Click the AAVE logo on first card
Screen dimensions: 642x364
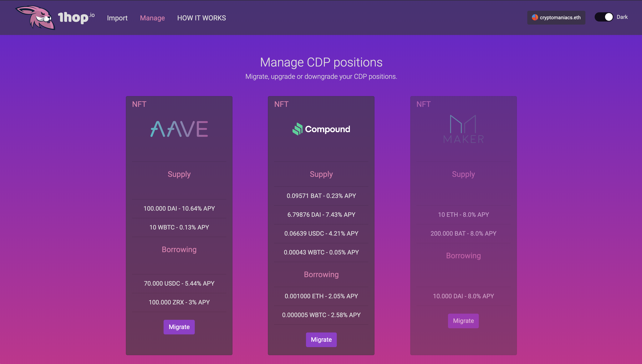(x=179, y=129)
